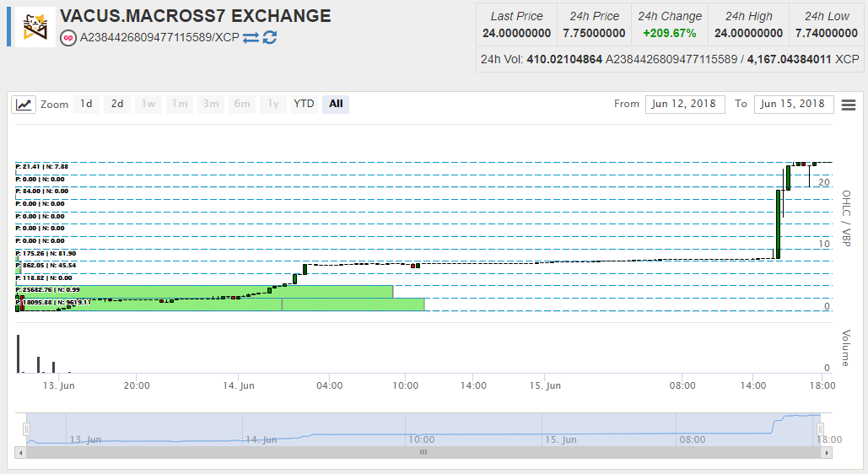Click the swap market pair arrows icon

tap(251, 38)
